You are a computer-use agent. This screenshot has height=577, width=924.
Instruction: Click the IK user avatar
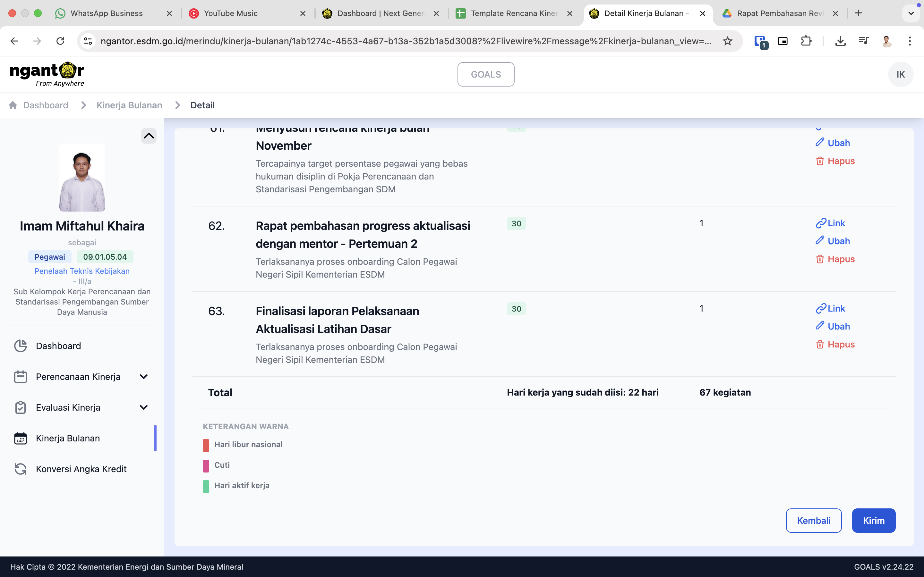[x=900, y=74]
